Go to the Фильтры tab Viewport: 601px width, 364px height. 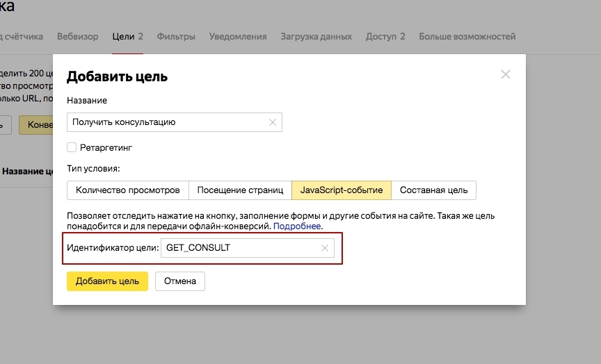click(x=176, y=36)
